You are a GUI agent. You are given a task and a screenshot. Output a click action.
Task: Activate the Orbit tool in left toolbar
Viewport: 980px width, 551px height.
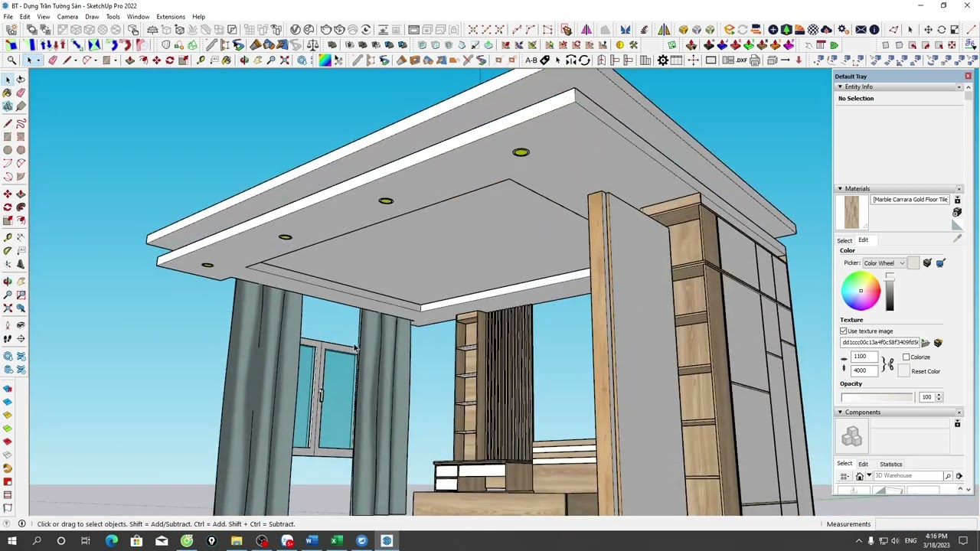coord(8,281)
